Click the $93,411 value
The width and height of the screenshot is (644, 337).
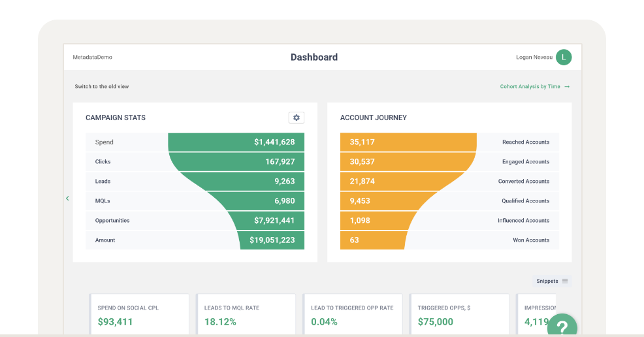[x=115, y=322]
